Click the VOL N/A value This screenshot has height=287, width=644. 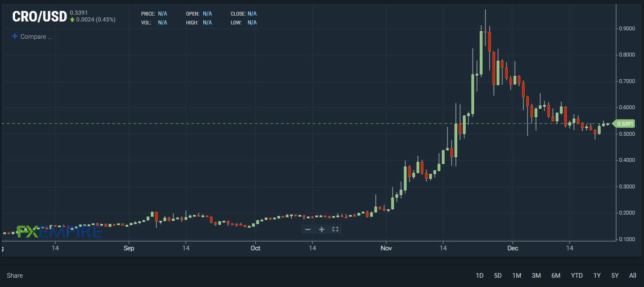point(163,22)
